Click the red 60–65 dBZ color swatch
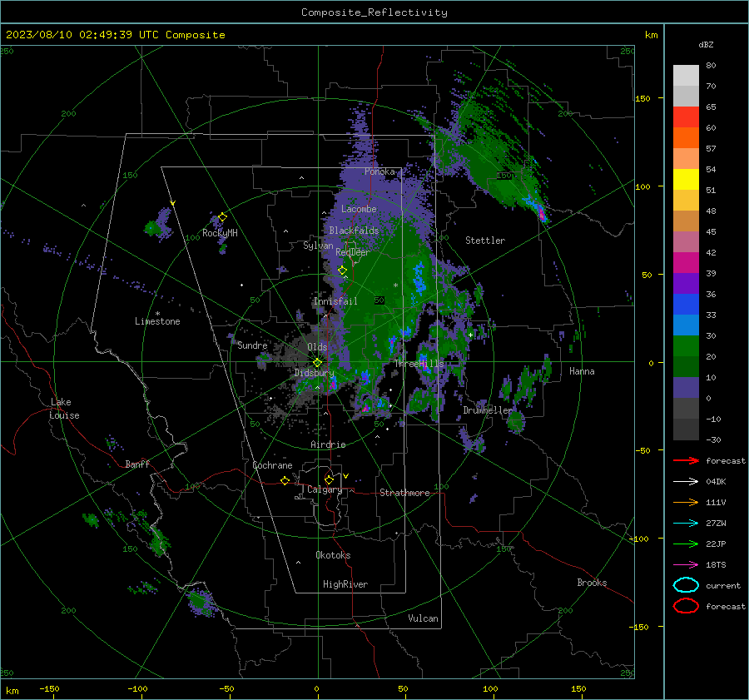 point(686,117)
